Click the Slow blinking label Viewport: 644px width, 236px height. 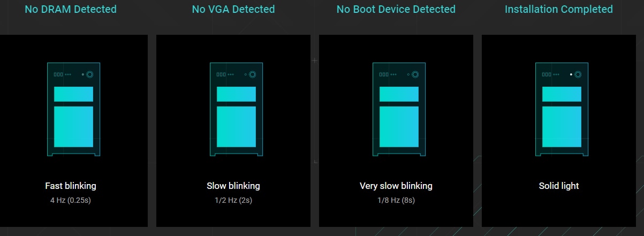click(233, 186)
